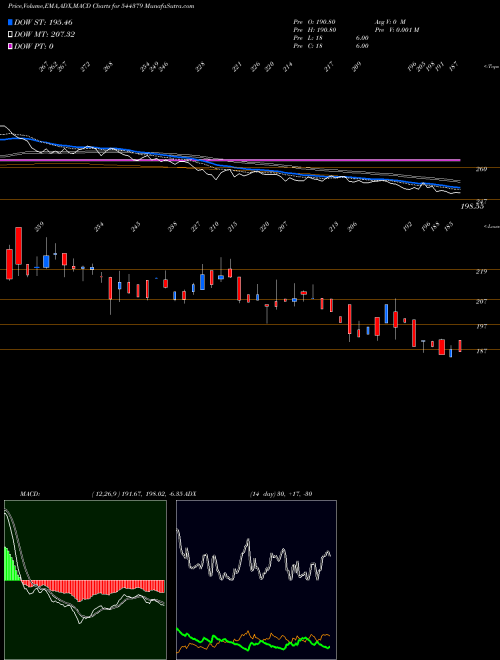Click the 'Pre H: 190.80' value
This screenshot has width=500, height=660.
pyautogui.click(x=314, y=30)
